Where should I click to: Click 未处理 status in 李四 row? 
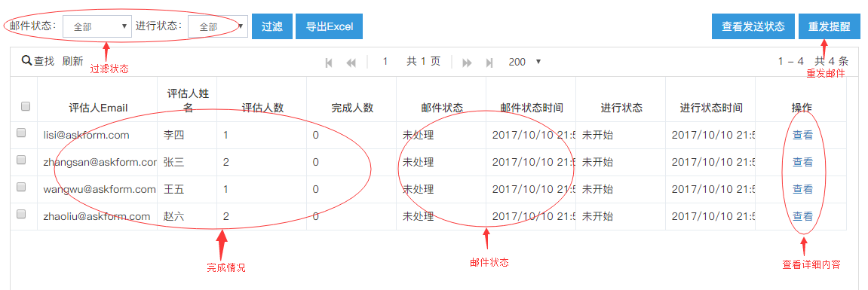pos(418,135)
